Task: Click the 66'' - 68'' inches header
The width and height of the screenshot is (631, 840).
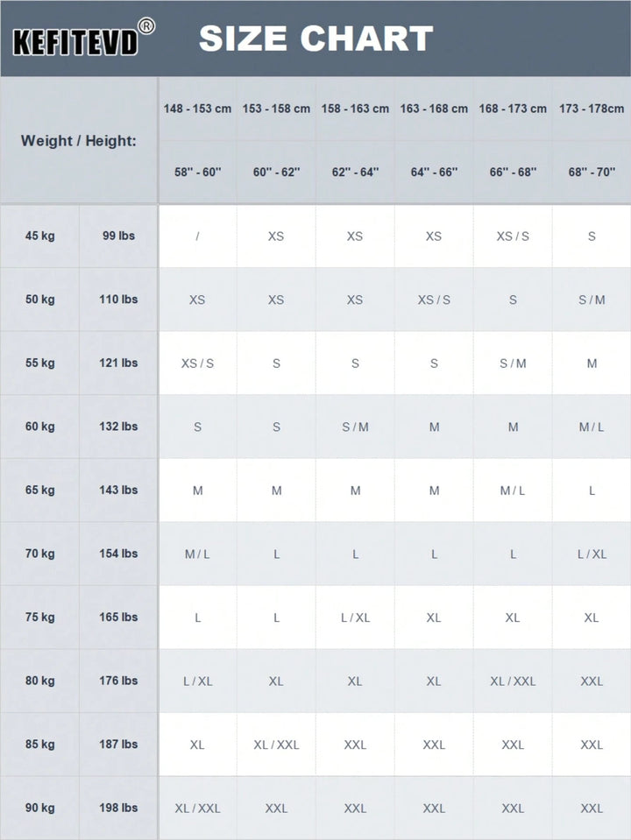Action: click(513, 172)
